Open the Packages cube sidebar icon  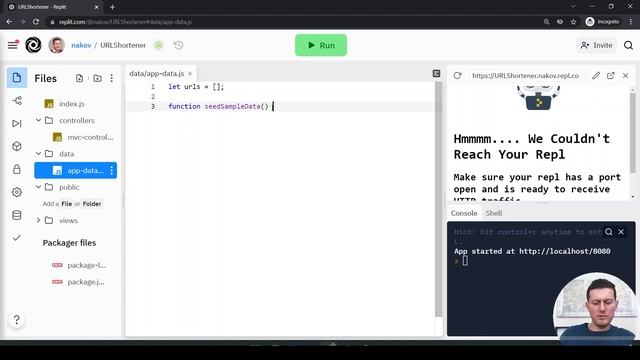(17, 146)
